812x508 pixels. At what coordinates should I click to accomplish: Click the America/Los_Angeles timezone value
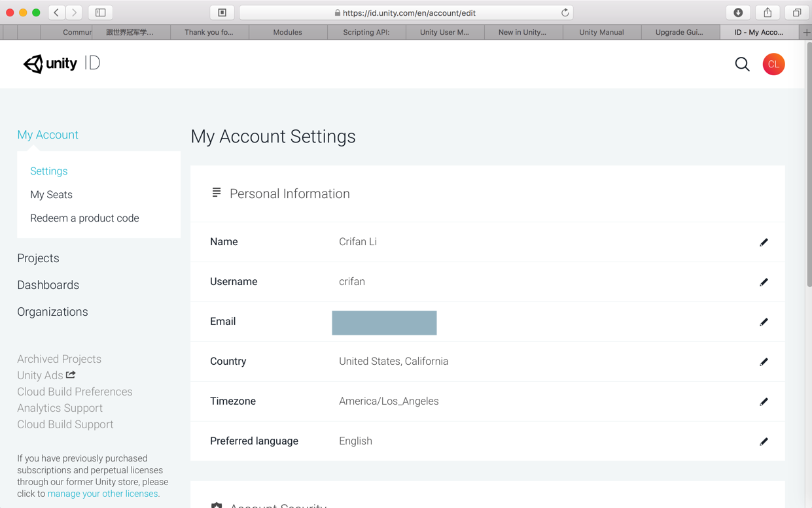pos(389,401)
